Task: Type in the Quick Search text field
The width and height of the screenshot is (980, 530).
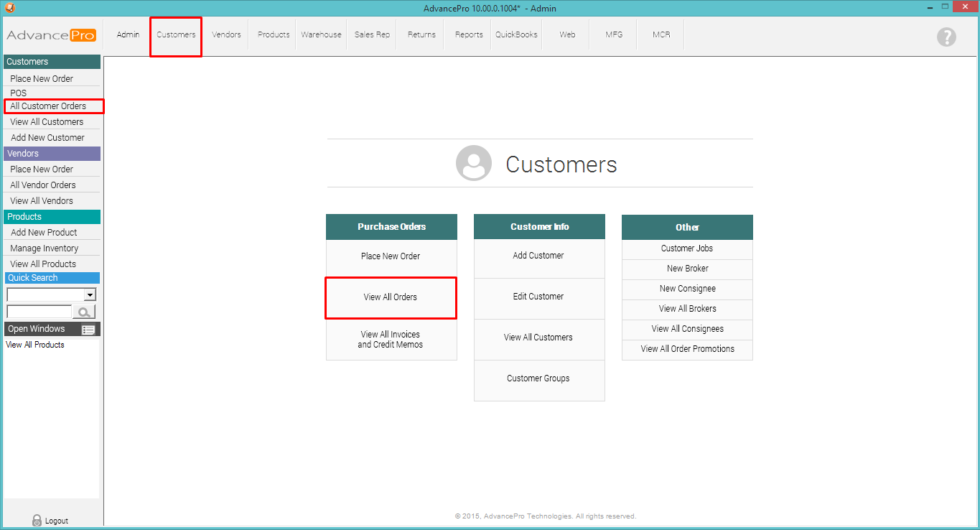Action: tap(39, 312)
